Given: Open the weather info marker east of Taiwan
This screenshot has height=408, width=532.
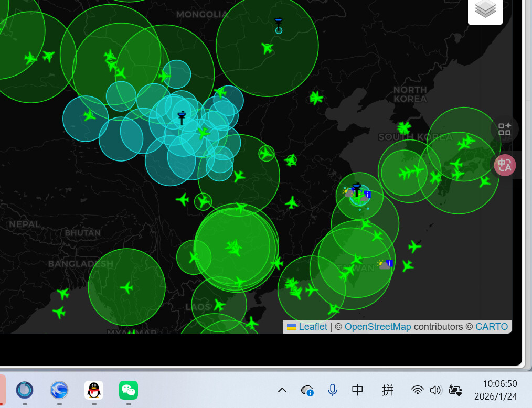Looking at the screenshot, I should pos(386,264).
